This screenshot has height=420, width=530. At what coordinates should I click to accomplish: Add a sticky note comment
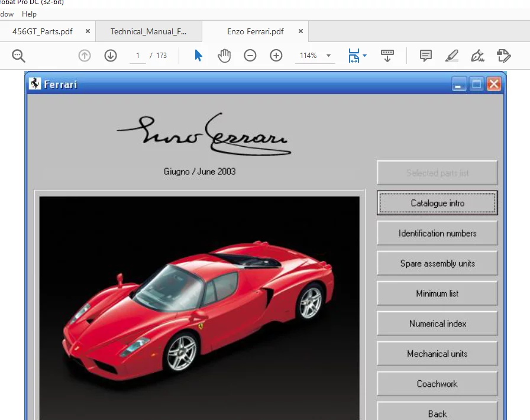tap(425, 55)
